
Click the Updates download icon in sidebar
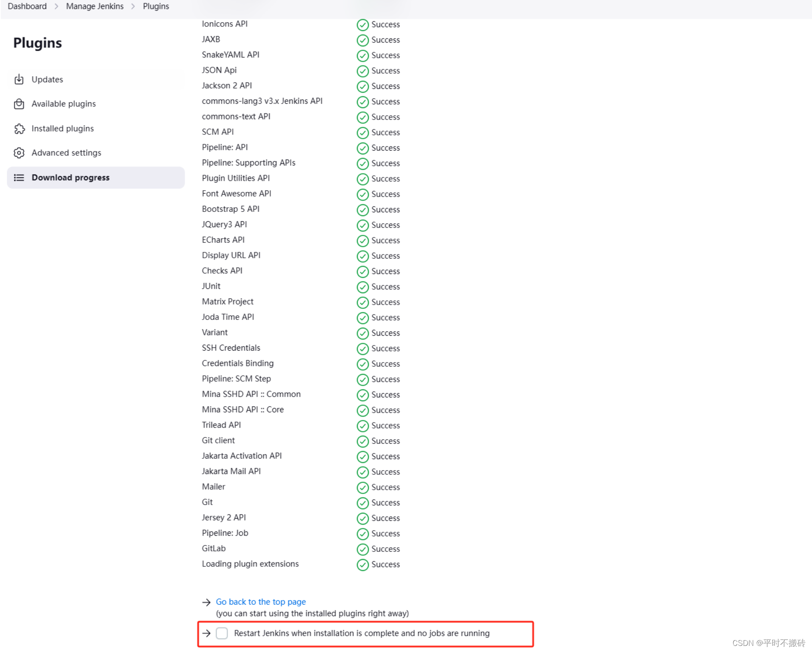point(19,80)
